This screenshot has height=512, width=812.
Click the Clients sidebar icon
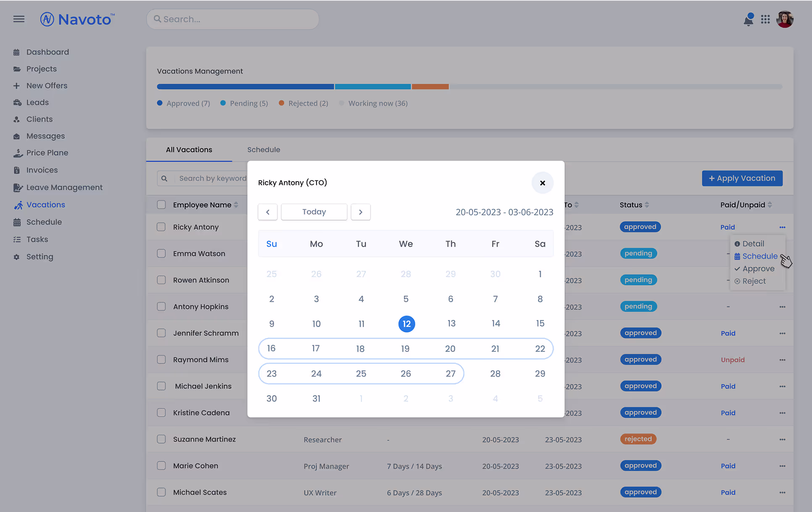pyautogui.click(x=17, y=119)
